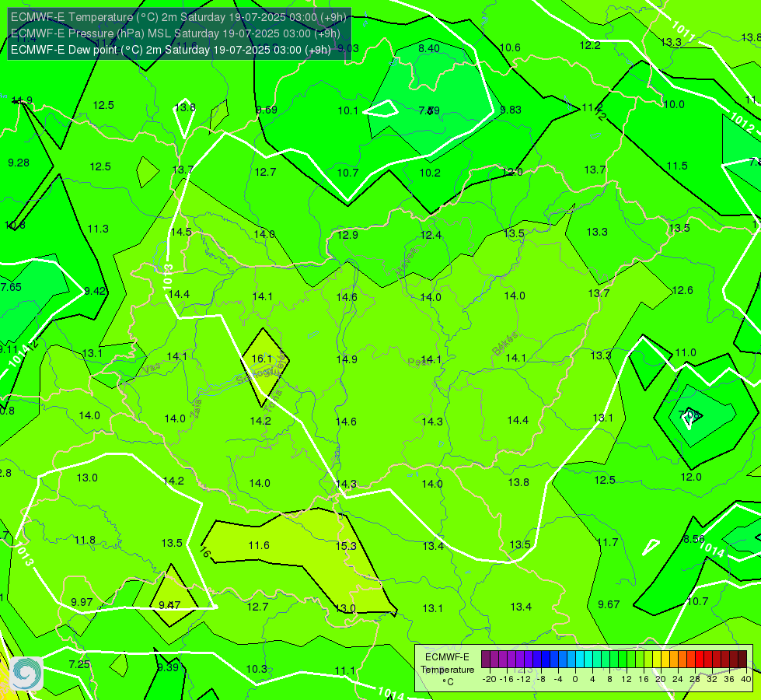Click the 12.9 map value
This screenshot has height=700, width=761.
click(x=347, y=235)
